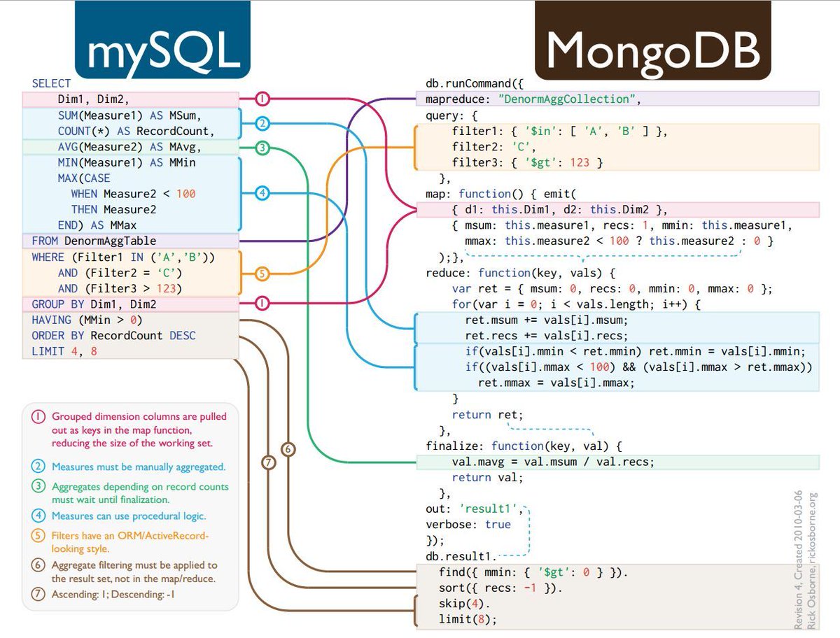Click the second number 1 badge by GROUP BY
The image size is (840, 638).
pyautogui.click(x=261, y=304)
